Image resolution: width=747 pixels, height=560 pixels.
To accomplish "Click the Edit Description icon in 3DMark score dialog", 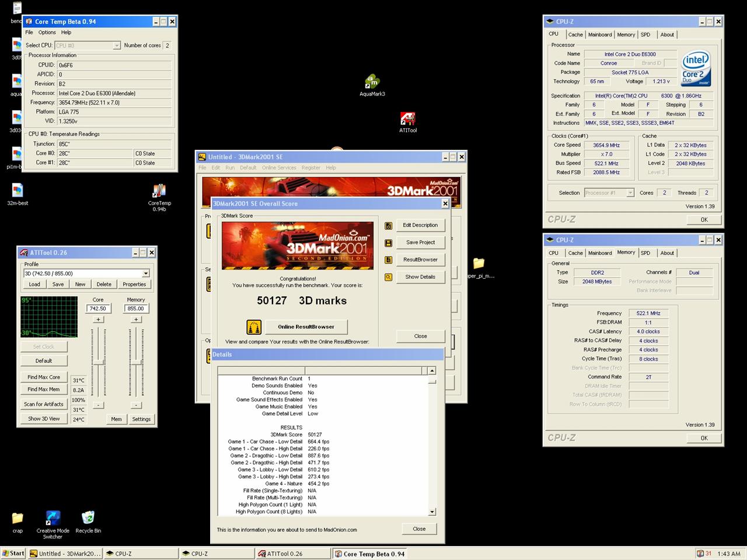I will point(388,226).
